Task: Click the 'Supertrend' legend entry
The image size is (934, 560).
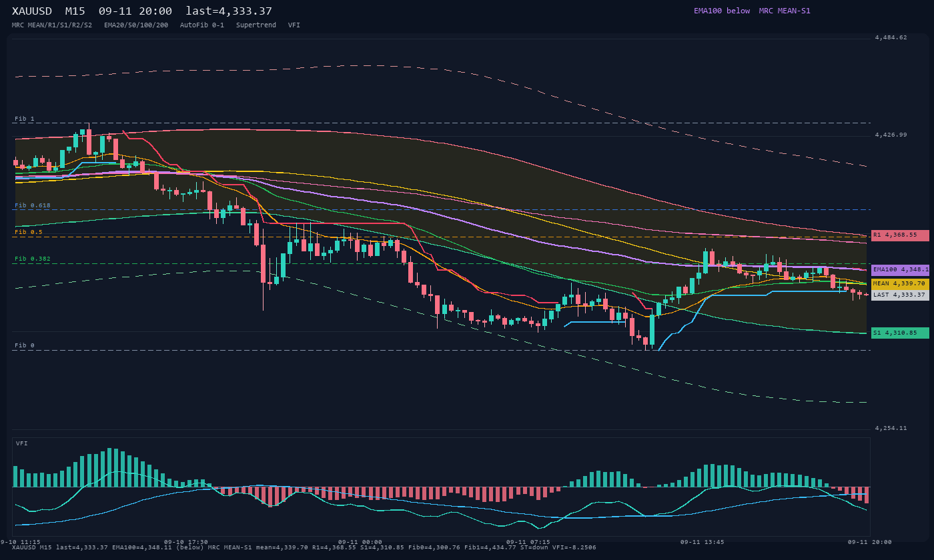Action: [x=256, y=25]
